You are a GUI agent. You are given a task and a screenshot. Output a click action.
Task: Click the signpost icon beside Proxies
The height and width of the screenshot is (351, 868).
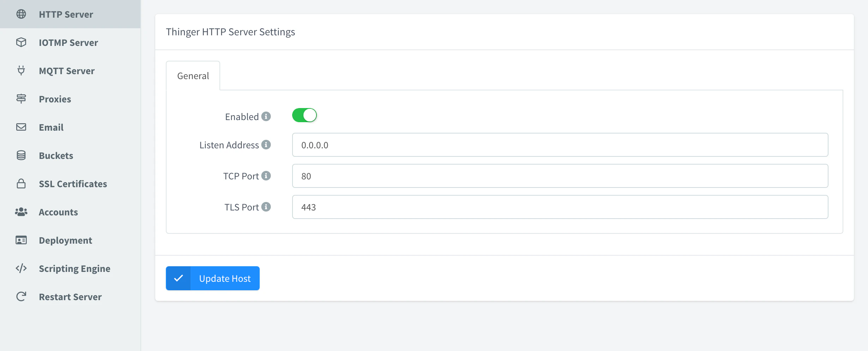[21, 99]
